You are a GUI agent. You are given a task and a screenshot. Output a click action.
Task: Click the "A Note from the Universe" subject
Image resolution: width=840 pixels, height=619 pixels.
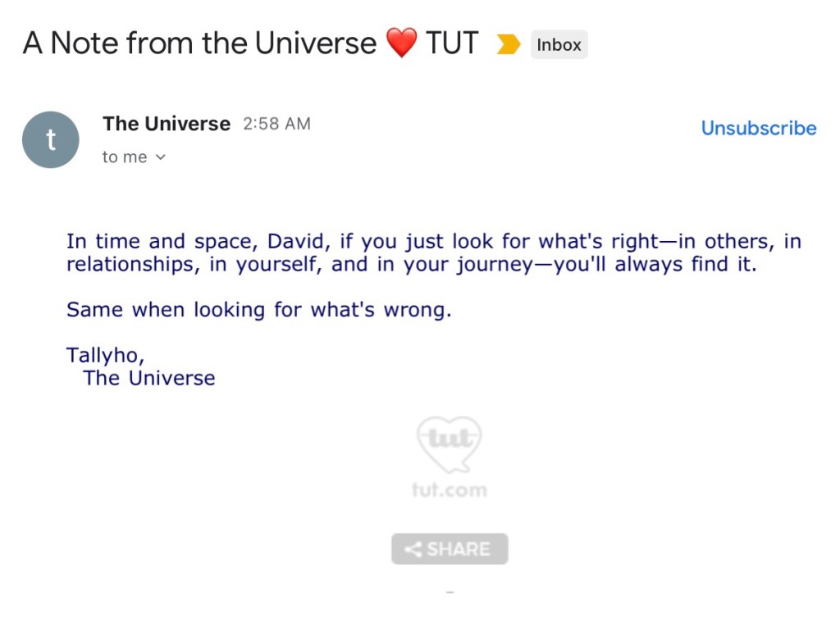199,43
